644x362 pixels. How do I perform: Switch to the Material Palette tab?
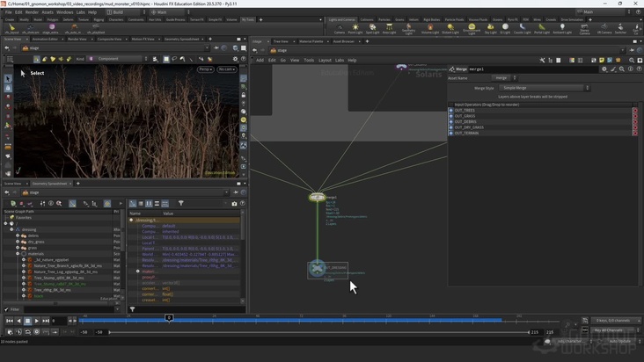[x=311, y=41]
